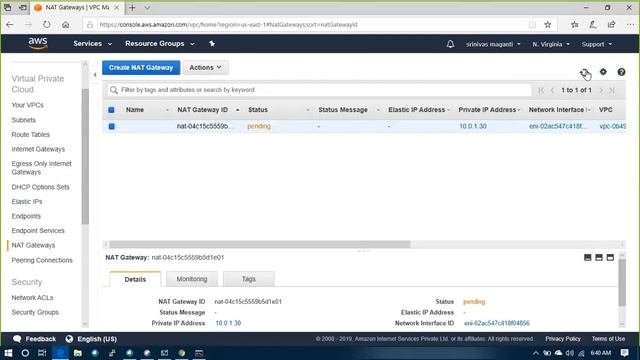Viewport: 640px width, 360px height.
Task: Click the details pane vertical scrollbar
Action: 622,282
